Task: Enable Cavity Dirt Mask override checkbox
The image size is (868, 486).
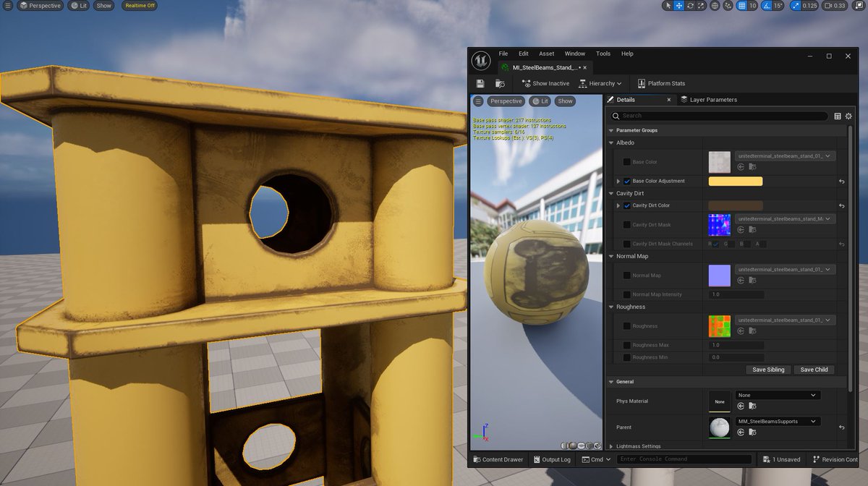Action: pos(627,225)
